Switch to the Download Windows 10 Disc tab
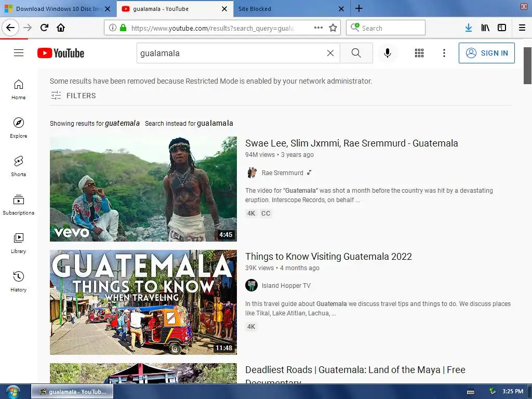This screenshot has width=532, height=399. tap(57, 9)
